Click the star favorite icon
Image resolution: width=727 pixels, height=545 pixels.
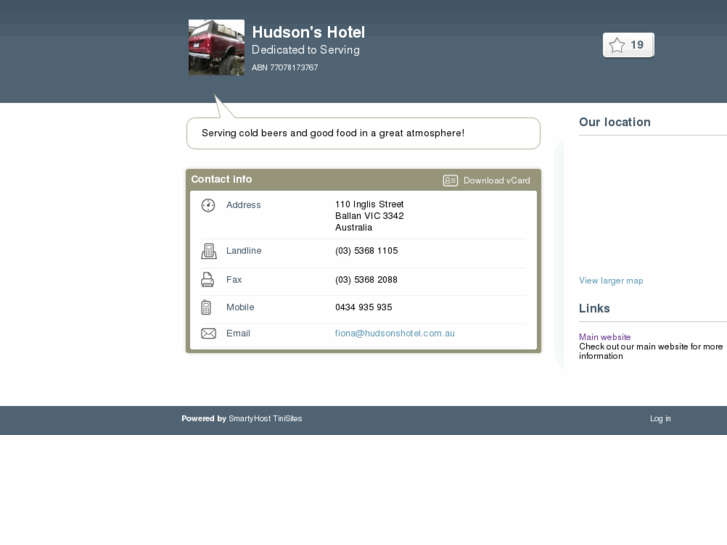[x=617, y=45]
